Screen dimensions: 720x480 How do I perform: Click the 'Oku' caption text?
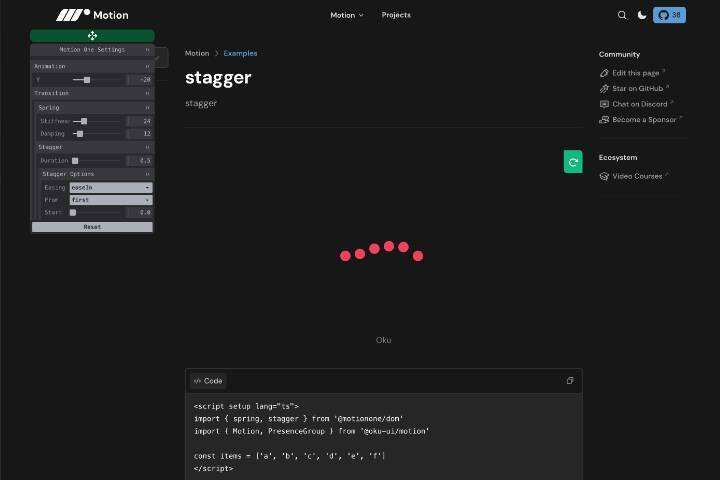pos(383,340)
